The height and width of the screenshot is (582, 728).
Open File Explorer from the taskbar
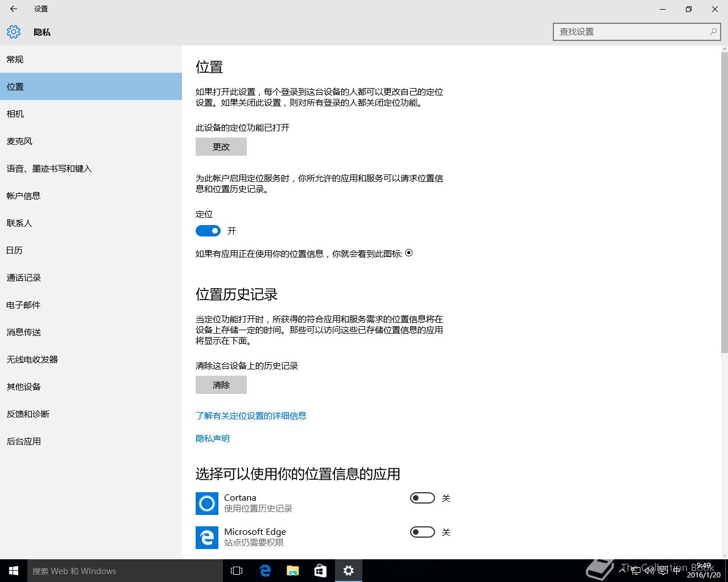[293, 571]
